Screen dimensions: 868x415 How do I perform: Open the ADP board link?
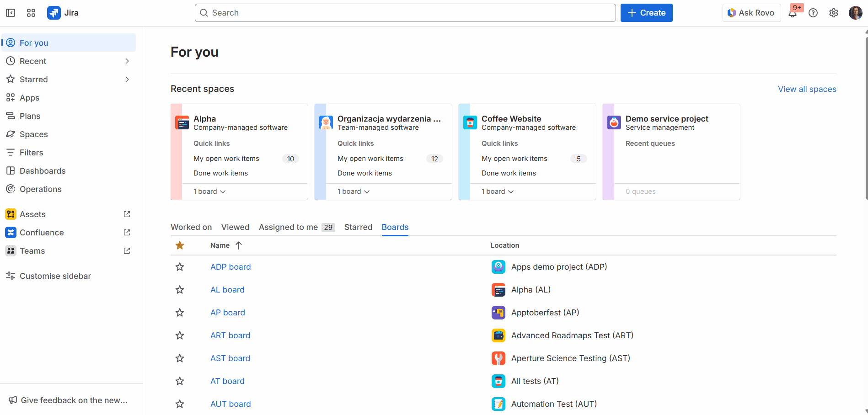coord(230,266)
